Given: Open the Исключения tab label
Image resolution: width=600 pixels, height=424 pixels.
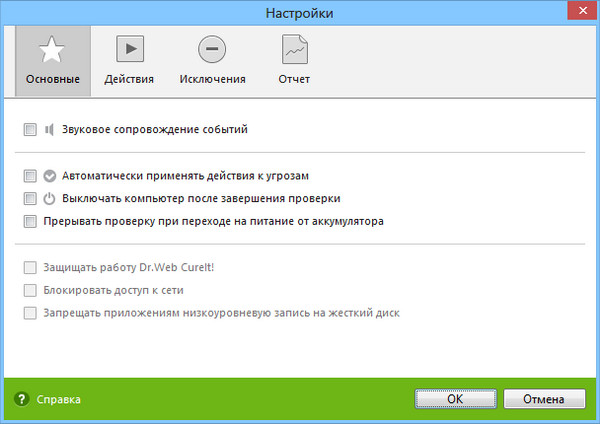Looking at the screenshot, I should (x=211, y=79).
